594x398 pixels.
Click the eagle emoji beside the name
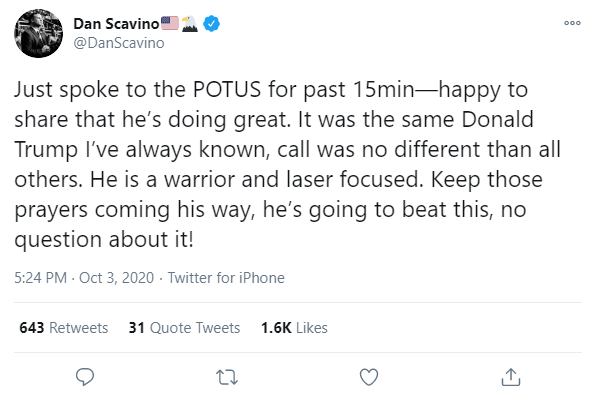point(189,23)
